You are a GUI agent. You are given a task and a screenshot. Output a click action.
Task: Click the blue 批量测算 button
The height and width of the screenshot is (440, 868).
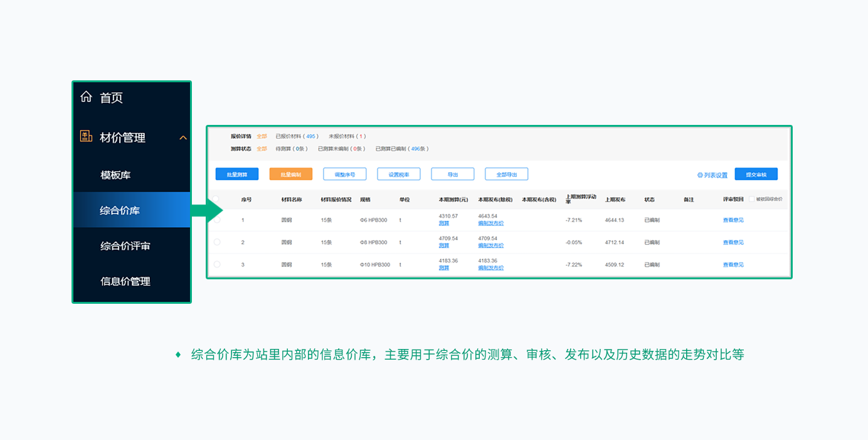(x=237, y=174)
